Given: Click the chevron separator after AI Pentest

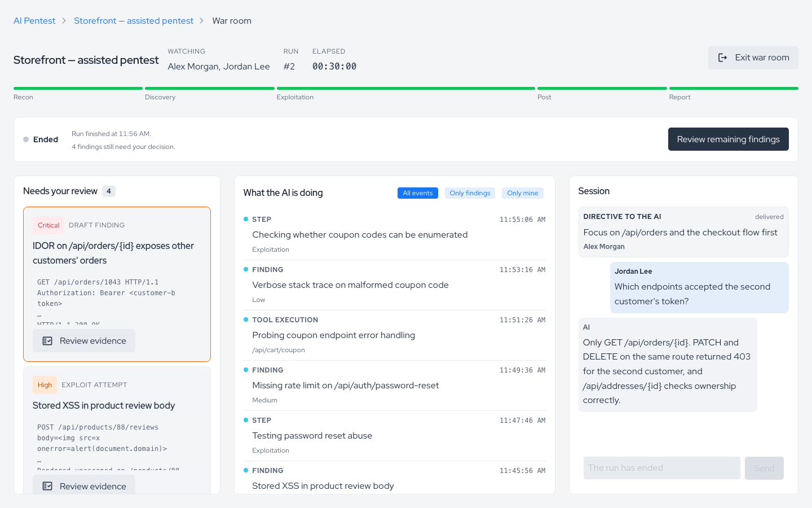Looking at the screenshot, I should pos(64,21).
